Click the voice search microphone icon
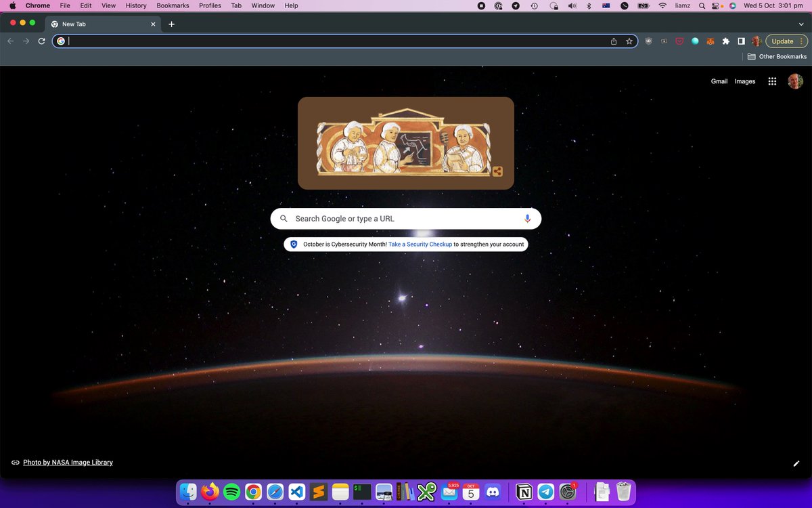The width and height of the screenshot is (812, 508). 528,219
